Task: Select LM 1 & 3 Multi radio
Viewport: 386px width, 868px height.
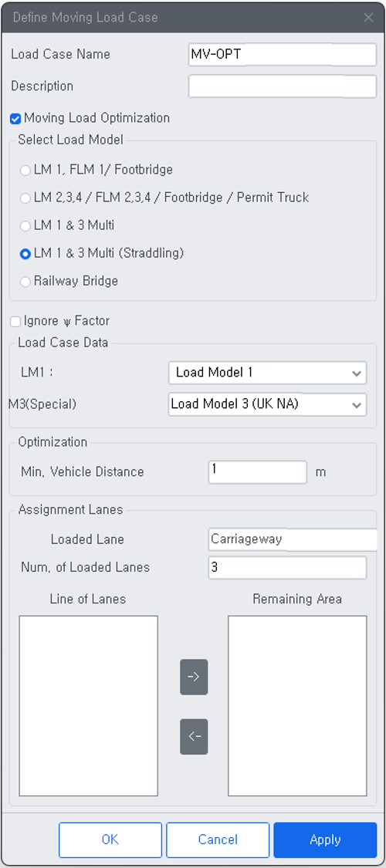Action: pos(25,226)
